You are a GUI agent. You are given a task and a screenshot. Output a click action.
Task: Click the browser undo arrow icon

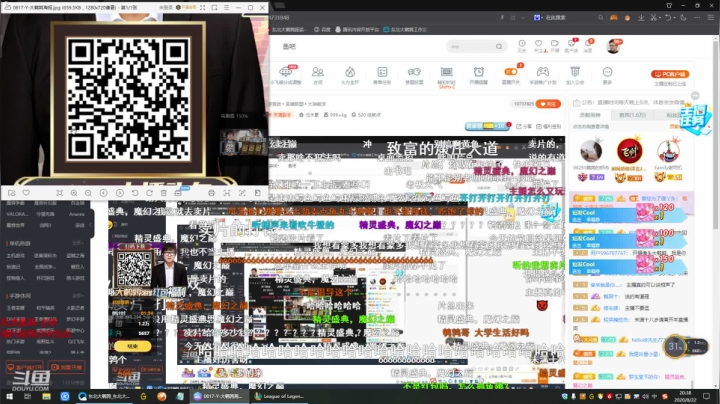[668, 17]
